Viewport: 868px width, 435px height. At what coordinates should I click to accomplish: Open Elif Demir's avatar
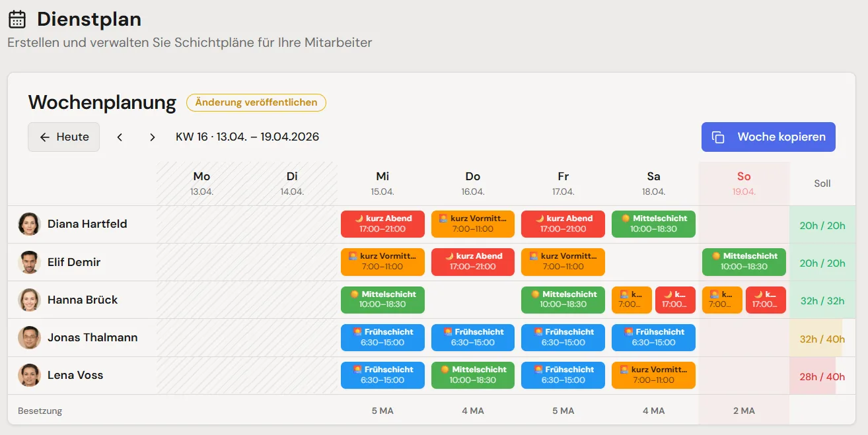(29, 262)
